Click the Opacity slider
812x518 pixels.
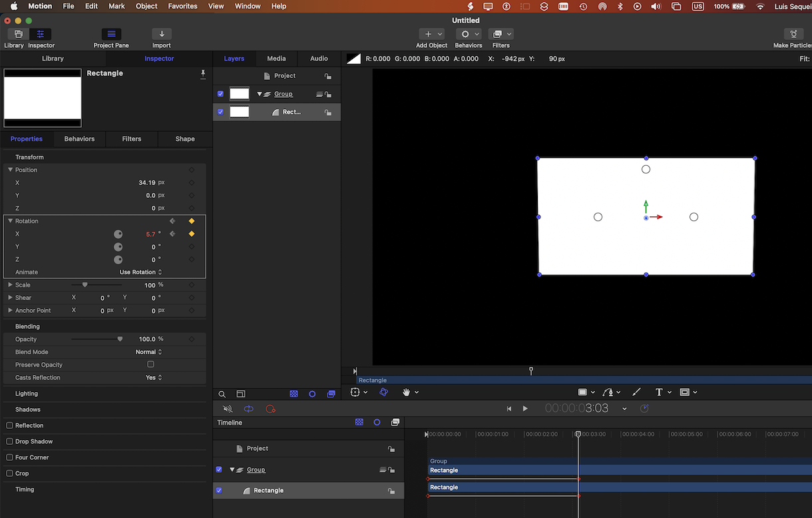(97, 339)
